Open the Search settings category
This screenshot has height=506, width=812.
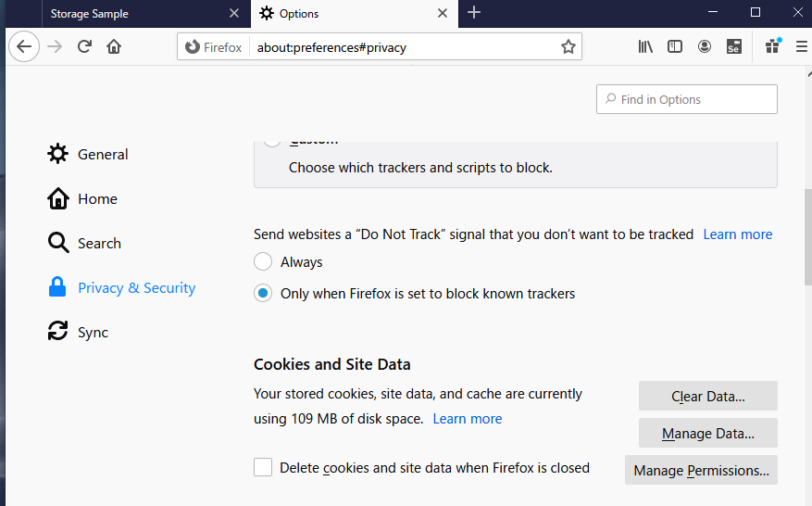coord(99,244)
